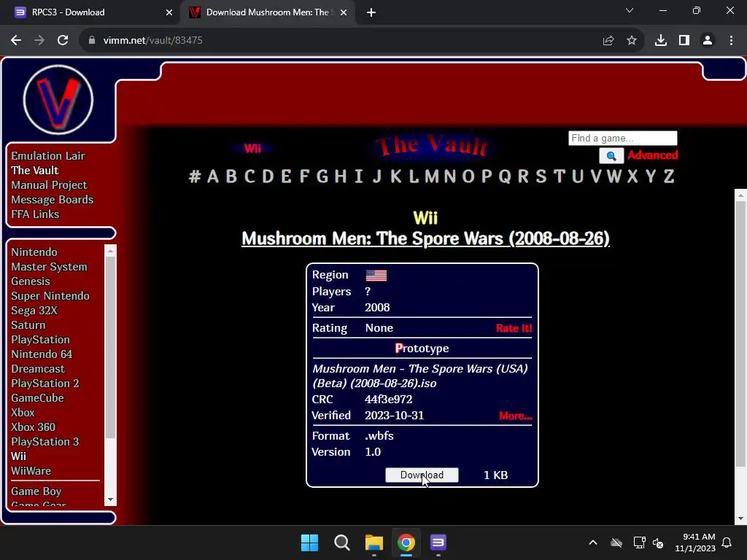
Task: Open Emulation Lair menu link
Action: pyautogui.click(x=48, y=156)
